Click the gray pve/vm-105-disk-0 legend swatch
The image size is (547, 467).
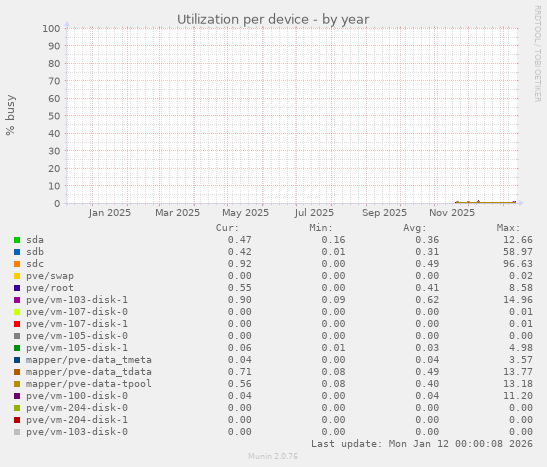point(17,336)
